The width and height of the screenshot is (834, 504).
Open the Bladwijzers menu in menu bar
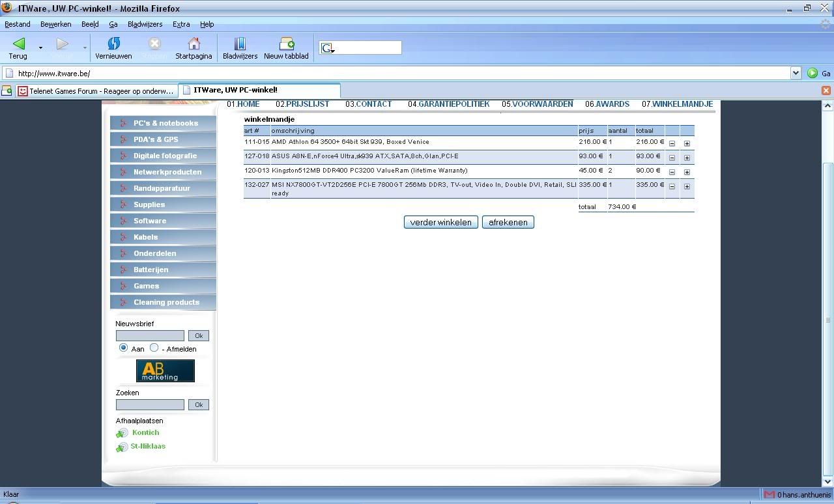pos(145,24)
